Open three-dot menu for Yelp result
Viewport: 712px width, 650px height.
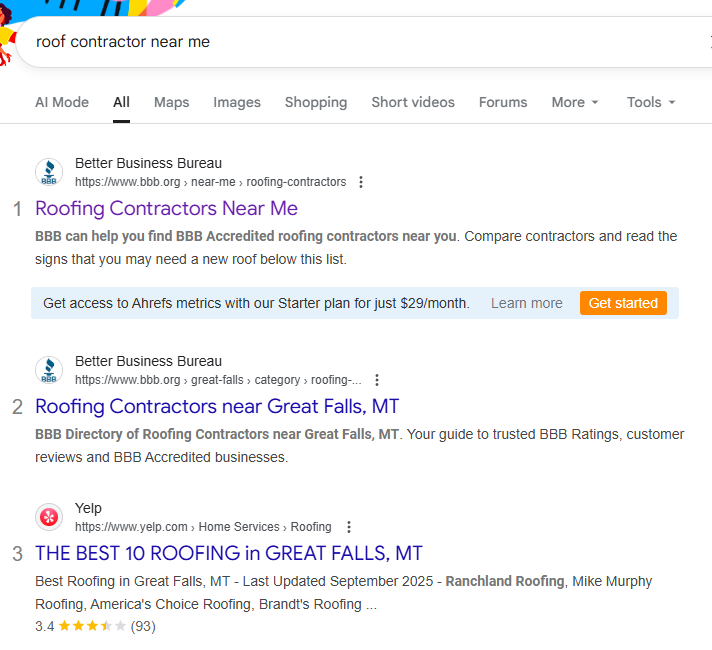point(348,527)
